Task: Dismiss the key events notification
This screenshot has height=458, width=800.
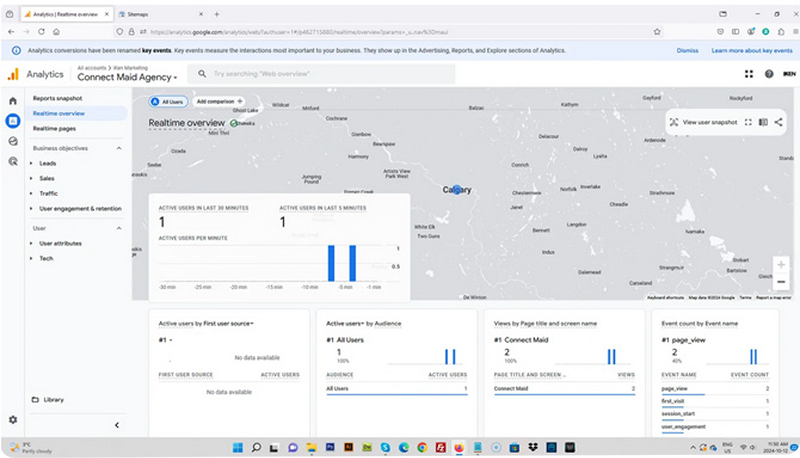Action: pyautogui.click(x=687, y=49)
